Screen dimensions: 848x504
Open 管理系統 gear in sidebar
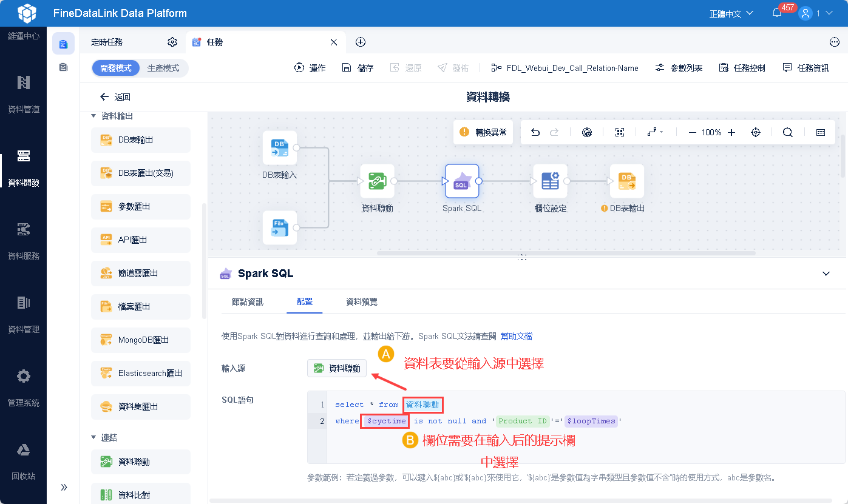[23, 388]
